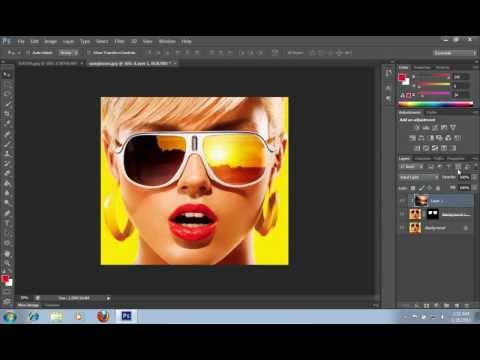
Task: Open Firefox from the taskbar
Action: 103,316
